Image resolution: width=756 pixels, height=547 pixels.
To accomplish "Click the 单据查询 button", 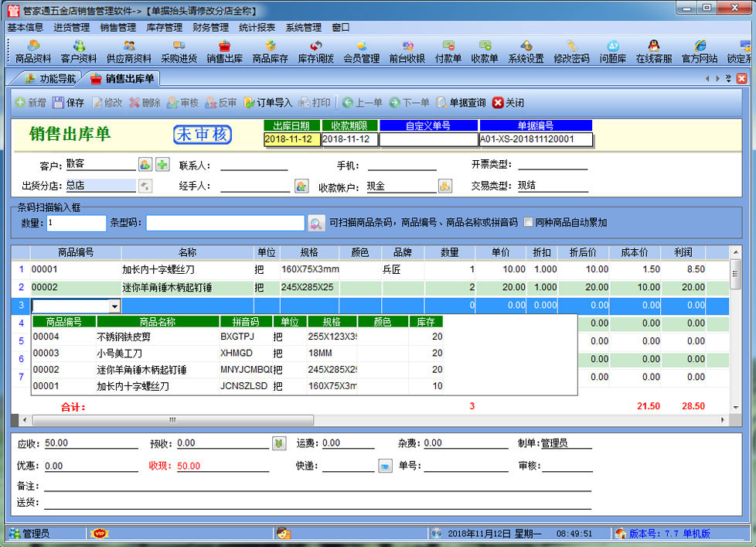I will (461, 103).
